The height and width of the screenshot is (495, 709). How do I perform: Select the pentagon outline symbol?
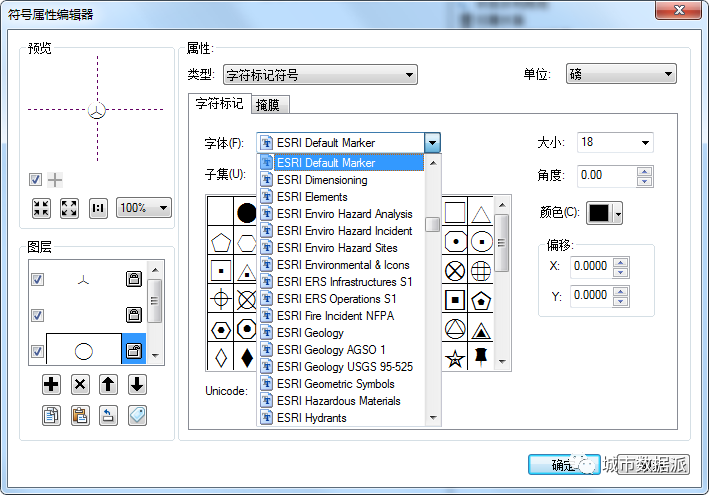click(x=221, y=243)
